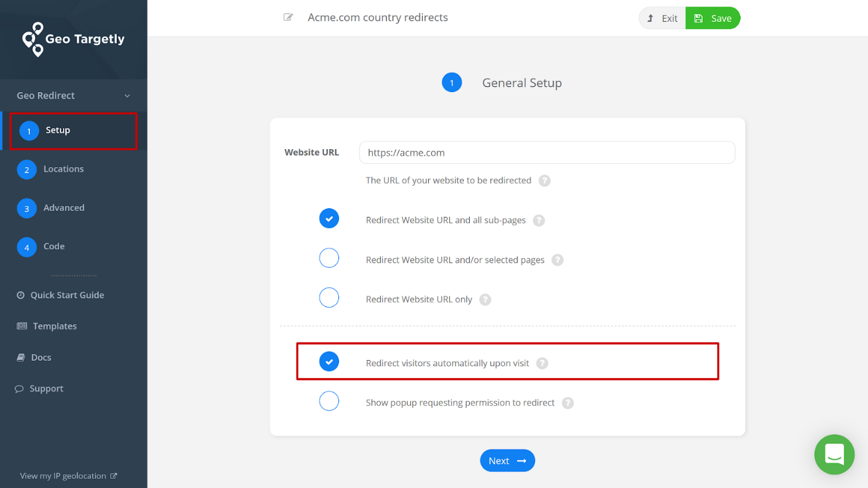
Task: Click the edit pencil beside the campaign title
Action: (x=288, y=17)
